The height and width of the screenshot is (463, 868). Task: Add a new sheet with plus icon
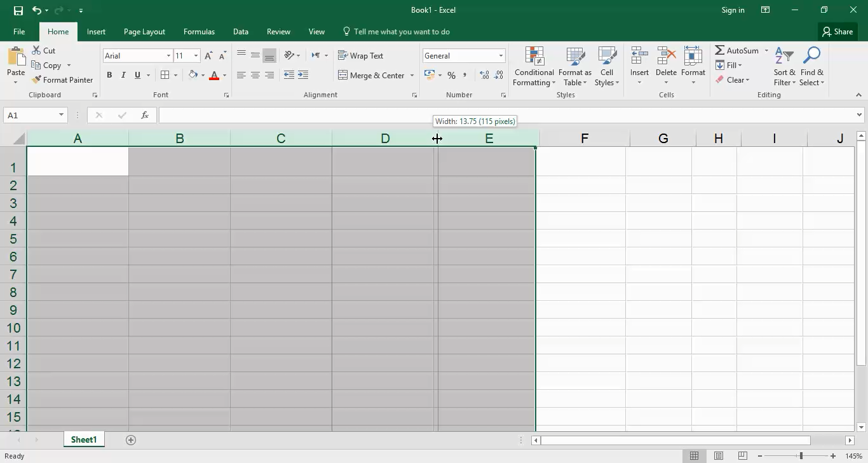[131, 440]
